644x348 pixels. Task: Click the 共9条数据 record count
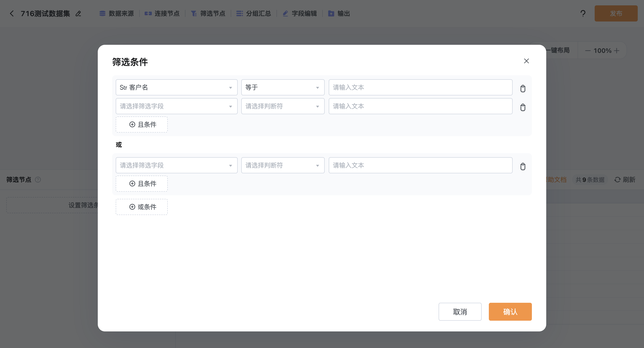tap(590, 180)
